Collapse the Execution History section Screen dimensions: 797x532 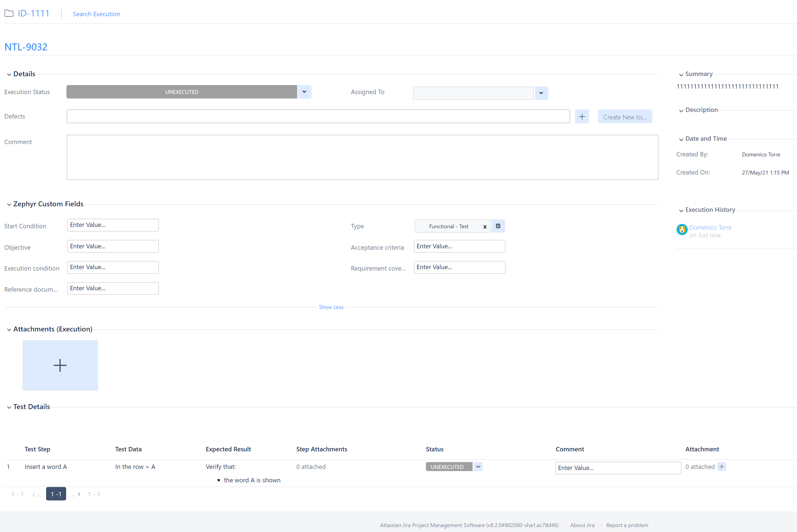pos(681,210)
